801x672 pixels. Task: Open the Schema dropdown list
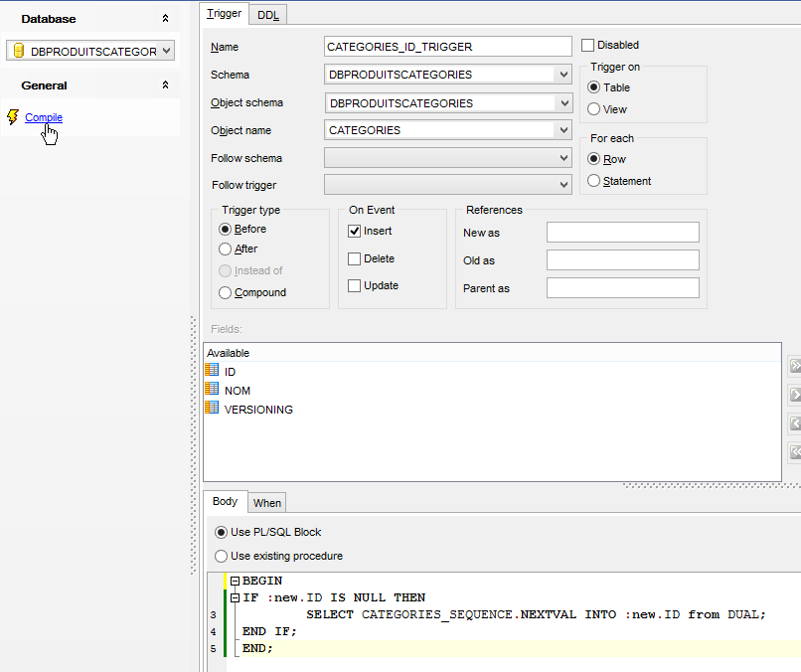564,75
